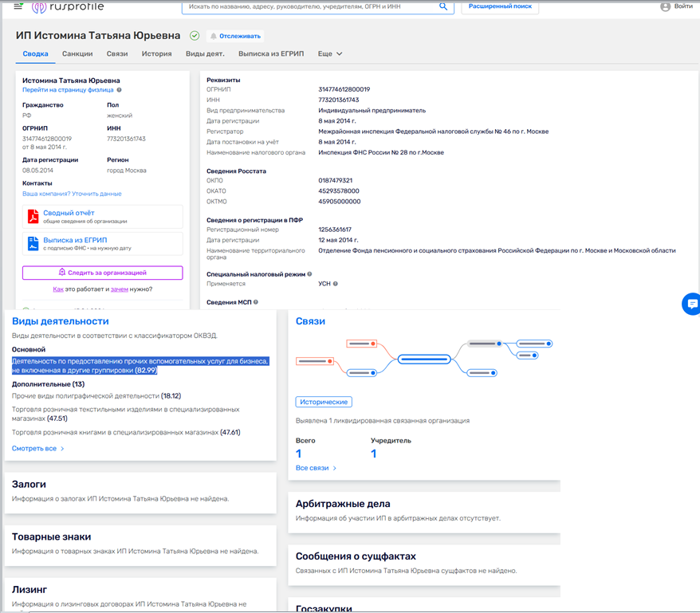The height and width of the screenshot is (613, 700).
Task: Click the ОГРНИП value 314774612800019 in Реквизиты
Action: [x=344, y=89]
